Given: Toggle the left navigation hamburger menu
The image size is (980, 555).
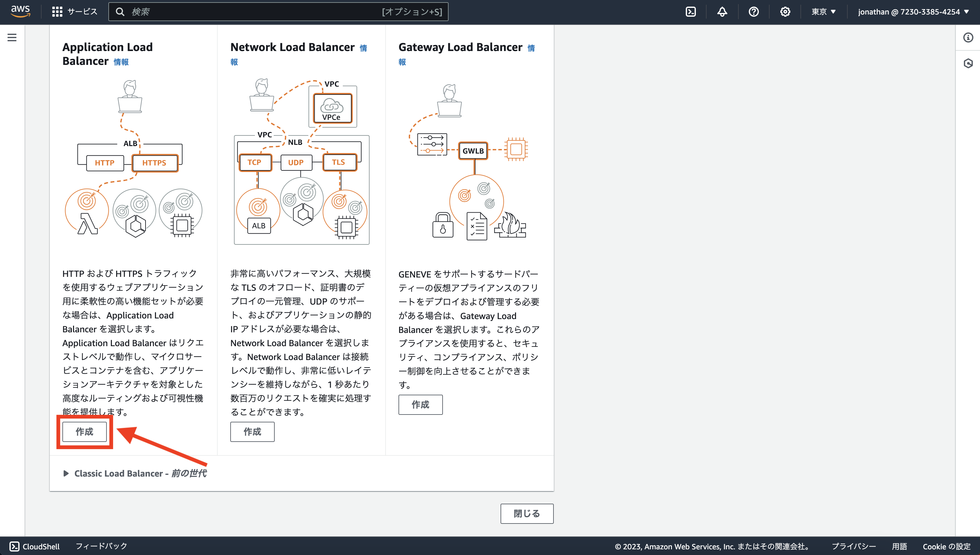Looking at the screenshot, I should pyautogui.click(x=12, y=37).
